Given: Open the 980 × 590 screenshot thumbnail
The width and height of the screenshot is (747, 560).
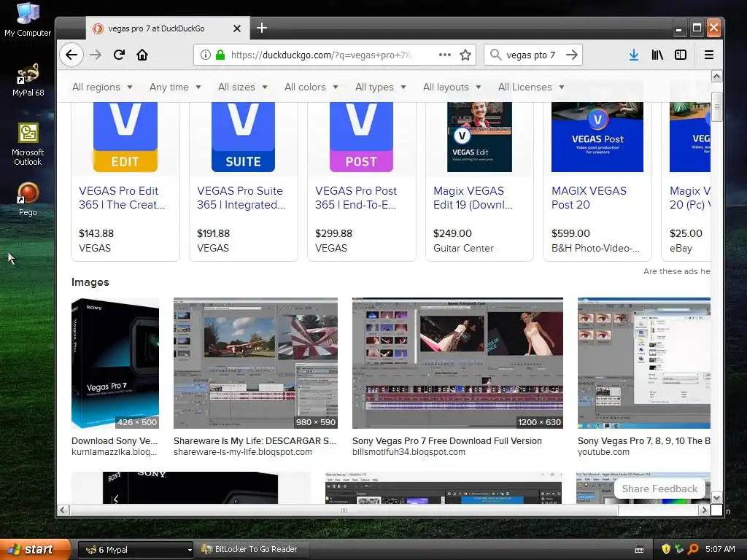Looking at the screenshot, I should (255, 363).
